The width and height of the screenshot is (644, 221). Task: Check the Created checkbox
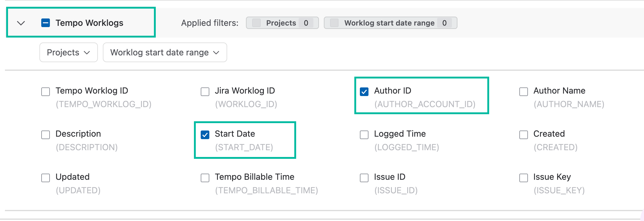coord(524,135)
